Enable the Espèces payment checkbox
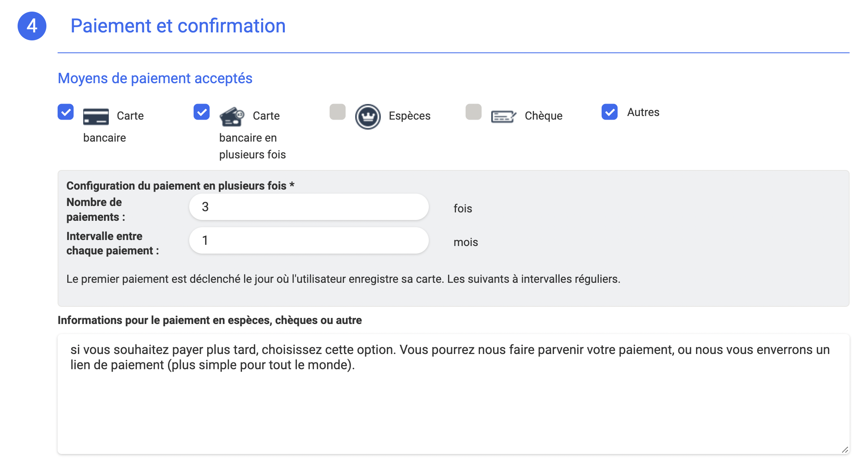868x468 pixels. [x=338, y=112]
